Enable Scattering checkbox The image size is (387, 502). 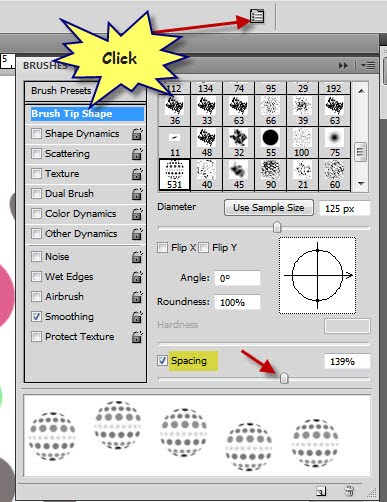point(36,154)
